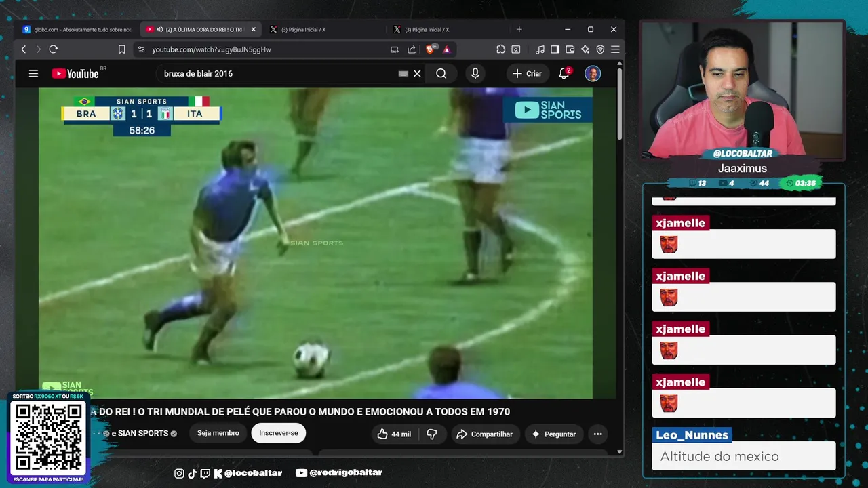868x488 pixels.
Task: Maximize the browser window
Action: [x=591, y=29]
